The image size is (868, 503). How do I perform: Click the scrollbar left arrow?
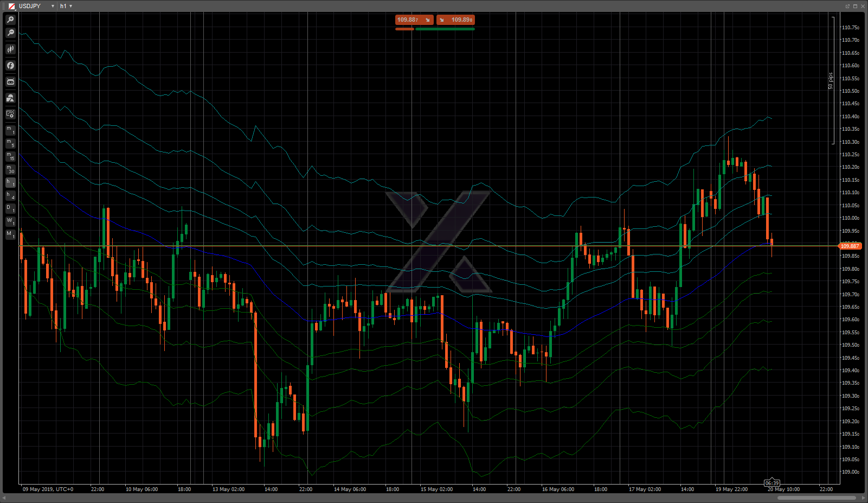click(x=5, y=498)
